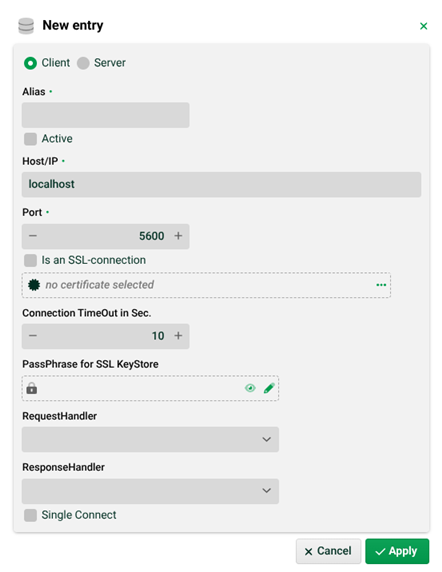The image size is (442, 572).
Task: Increase Connection TimeOut with plus icon
Action: (178, 336)
